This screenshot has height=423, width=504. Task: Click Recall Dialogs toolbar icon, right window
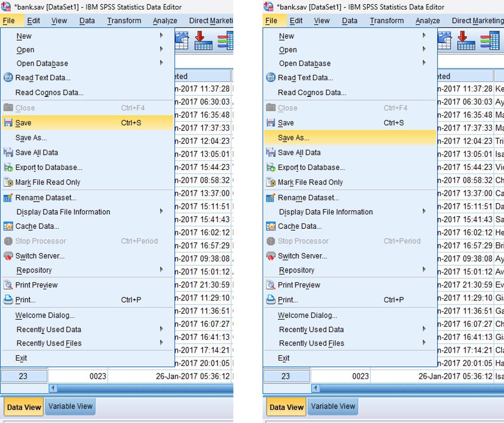(x=445, y=41)
